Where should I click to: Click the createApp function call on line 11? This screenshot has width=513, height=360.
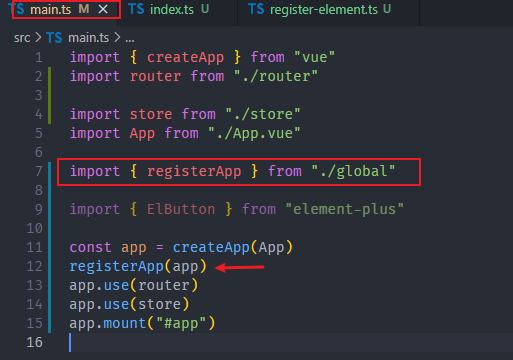pos(211,247)
